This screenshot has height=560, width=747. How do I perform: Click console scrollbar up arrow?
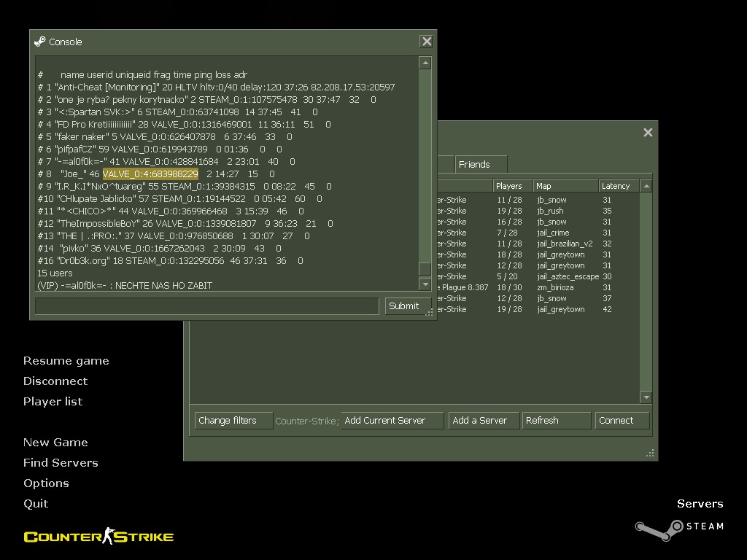click(425, 63)
